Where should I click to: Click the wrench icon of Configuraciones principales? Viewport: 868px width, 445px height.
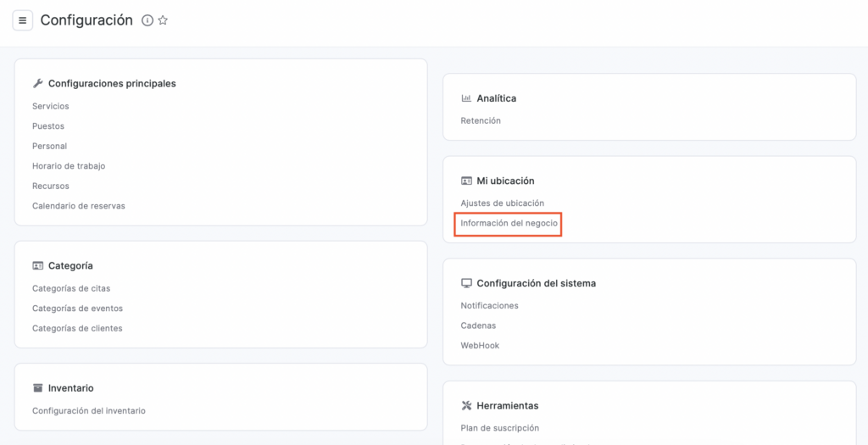coord(37,84)
